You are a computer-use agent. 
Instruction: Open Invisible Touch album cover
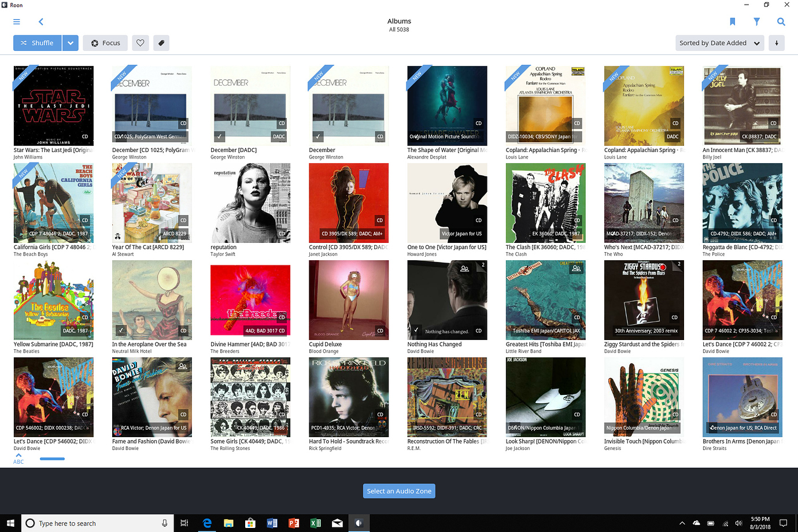(x=644, y=397)
